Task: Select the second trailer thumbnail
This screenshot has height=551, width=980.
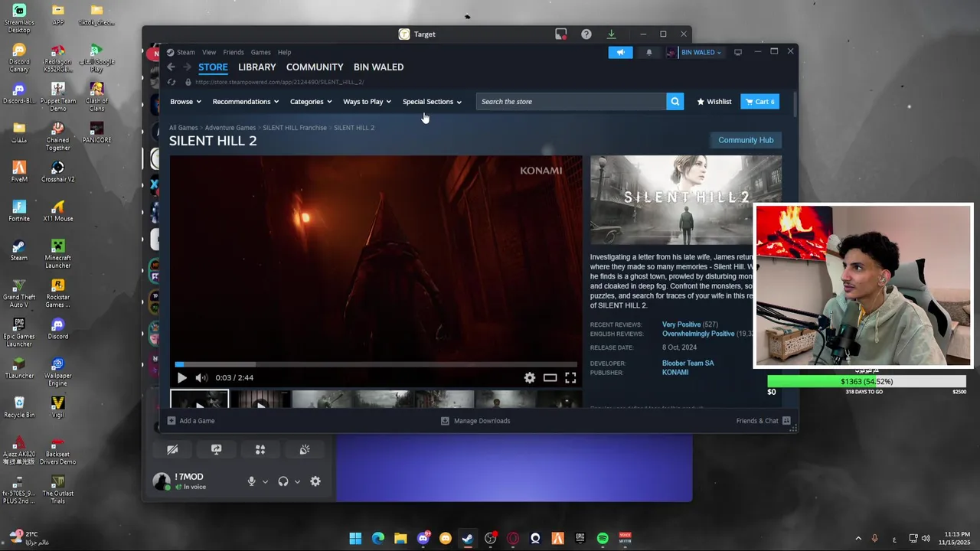Action: click(x=260, y=399)
